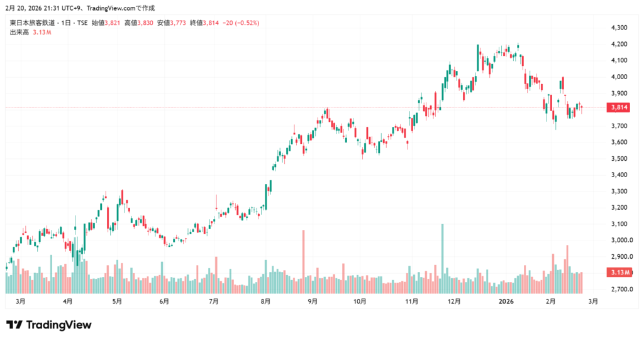Select the 5月 label on time axis
644x341 pixels.
point(116,301)
